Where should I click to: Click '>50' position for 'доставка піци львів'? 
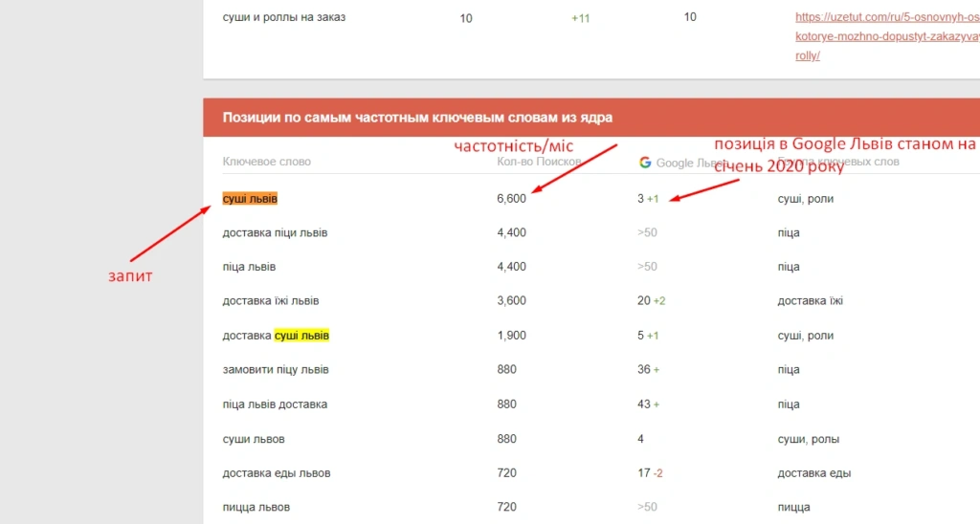[x=647, y=233]
